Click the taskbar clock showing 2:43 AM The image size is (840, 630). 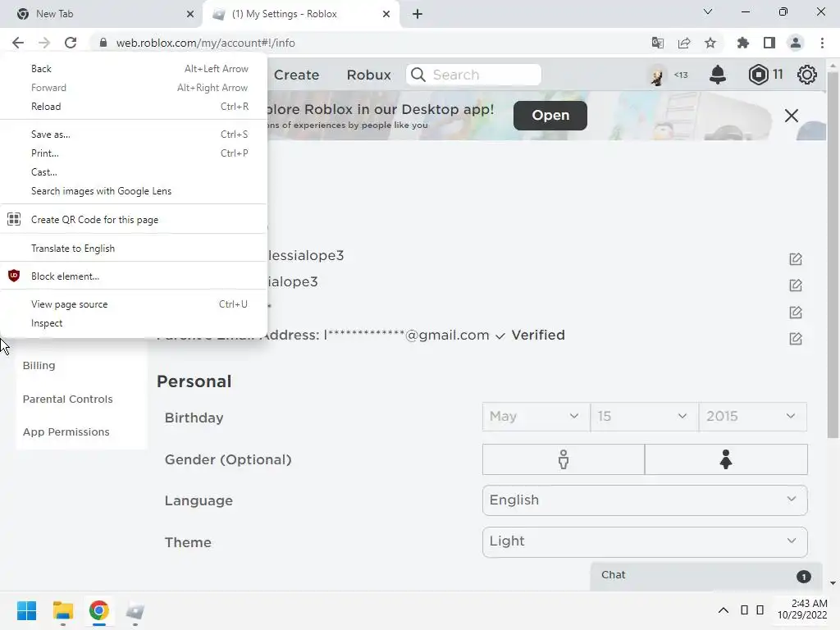802,609
